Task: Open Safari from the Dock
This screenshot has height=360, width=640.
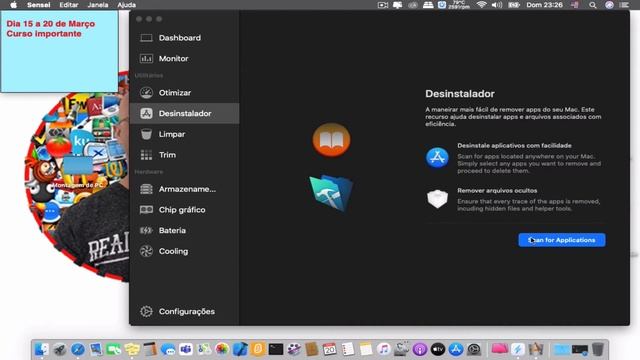Action: pyautogui.click(x=78, y=349)
